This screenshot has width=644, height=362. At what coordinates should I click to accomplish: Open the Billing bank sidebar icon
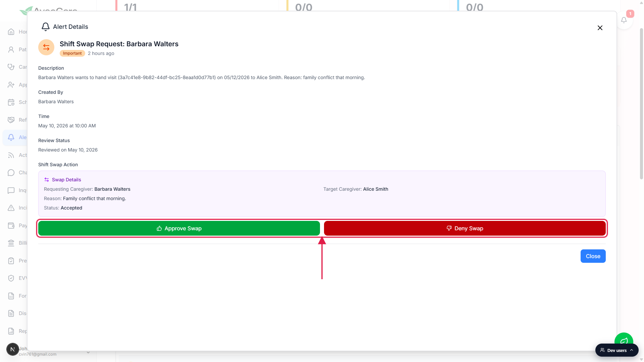click(x=11, y=243)
